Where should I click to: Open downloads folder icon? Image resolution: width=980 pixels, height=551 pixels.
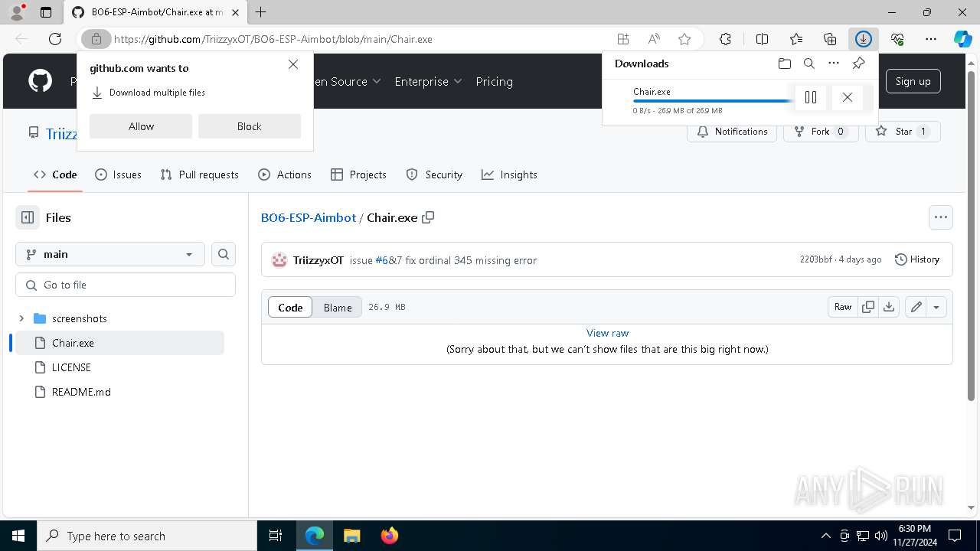(784, 64)
